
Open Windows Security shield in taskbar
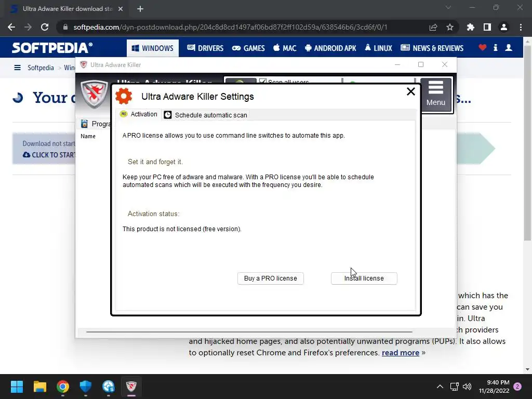coord(86,387)
